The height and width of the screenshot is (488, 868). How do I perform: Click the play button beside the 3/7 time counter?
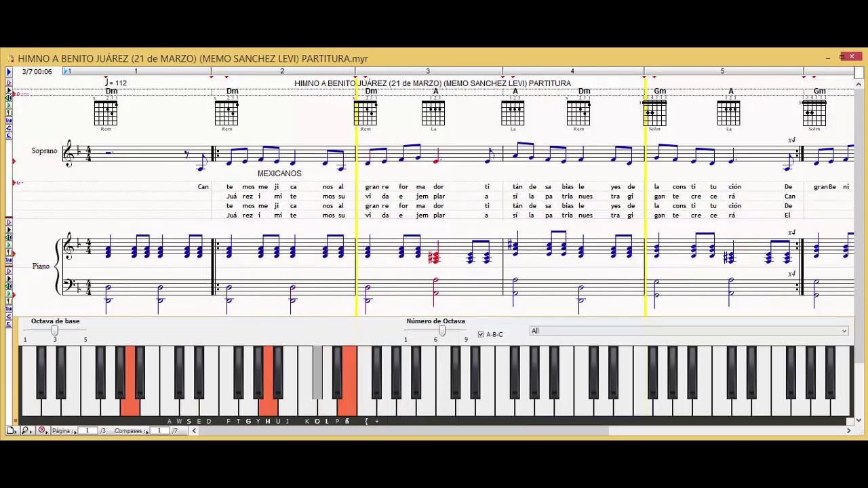[9, 71]
